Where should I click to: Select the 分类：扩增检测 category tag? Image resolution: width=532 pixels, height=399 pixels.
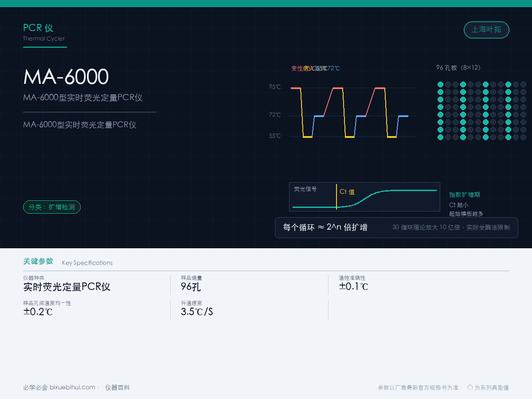(x=52, y=207)
